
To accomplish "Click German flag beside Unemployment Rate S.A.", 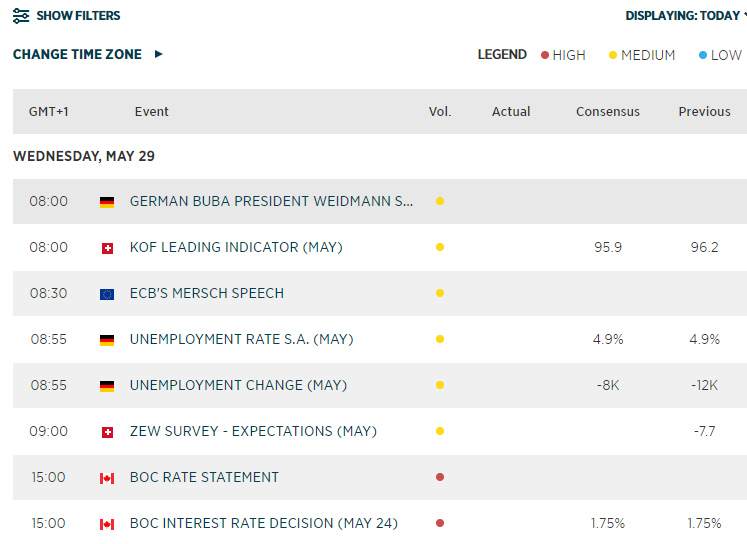I will (107, 340).
